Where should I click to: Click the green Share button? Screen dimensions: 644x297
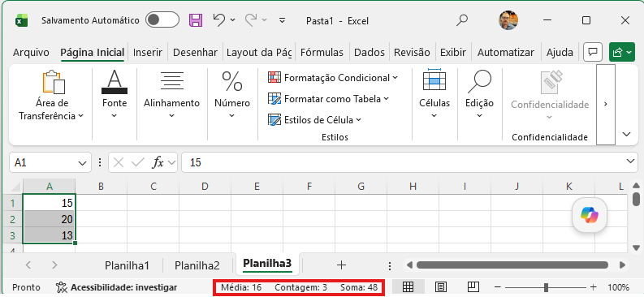(x=622, y=52)
